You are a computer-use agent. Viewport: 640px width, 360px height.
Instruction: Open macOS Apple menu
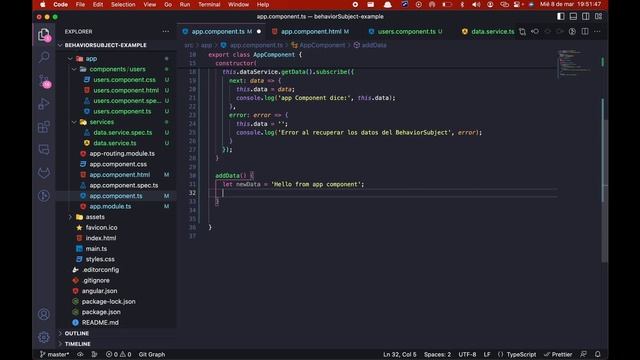42,4
